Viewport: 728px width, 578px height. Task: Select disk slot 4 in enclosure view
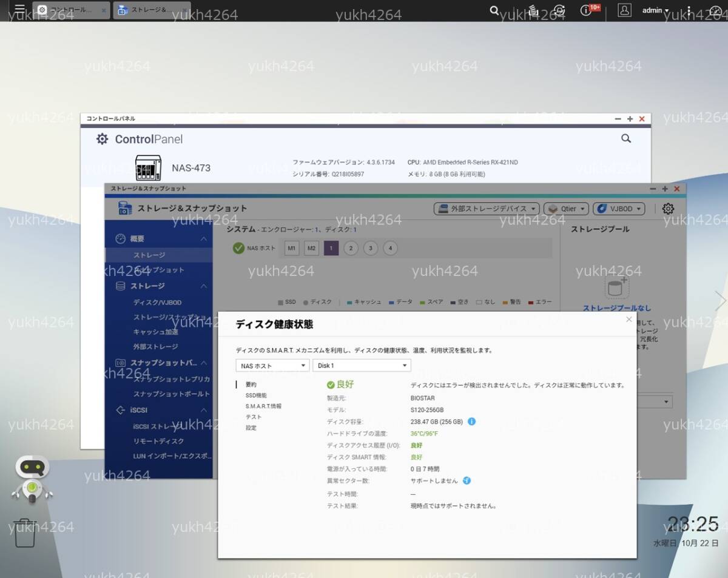point(391,248)
